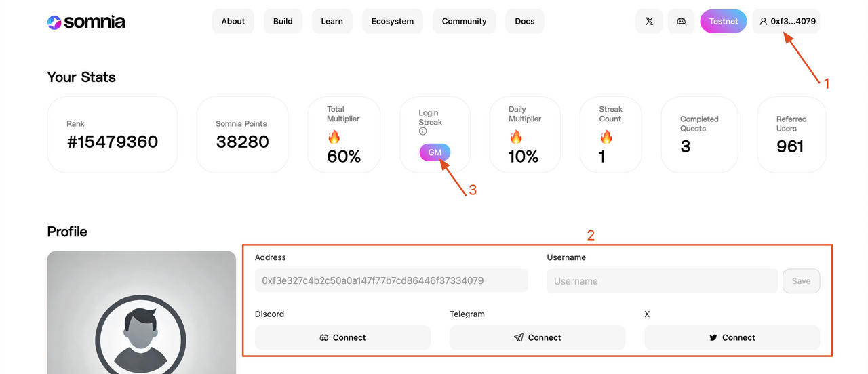Open the Build menu
Viewport: 868px width, 374px height.
[283, 22]
